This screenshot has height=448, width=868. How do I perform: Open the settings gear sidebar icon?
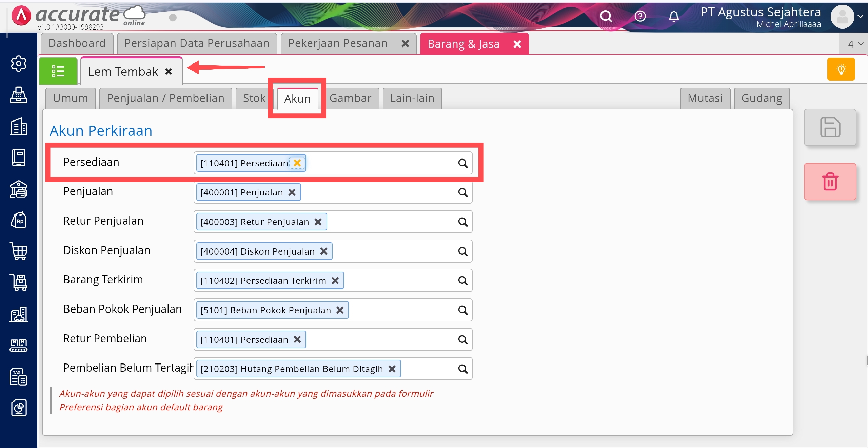19,63
